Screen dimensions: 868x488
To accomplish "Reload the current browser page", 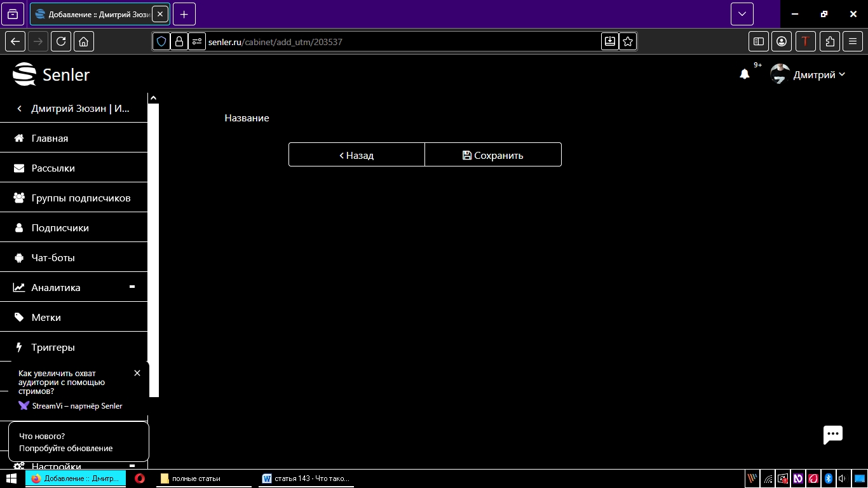I will coord(61,41).
